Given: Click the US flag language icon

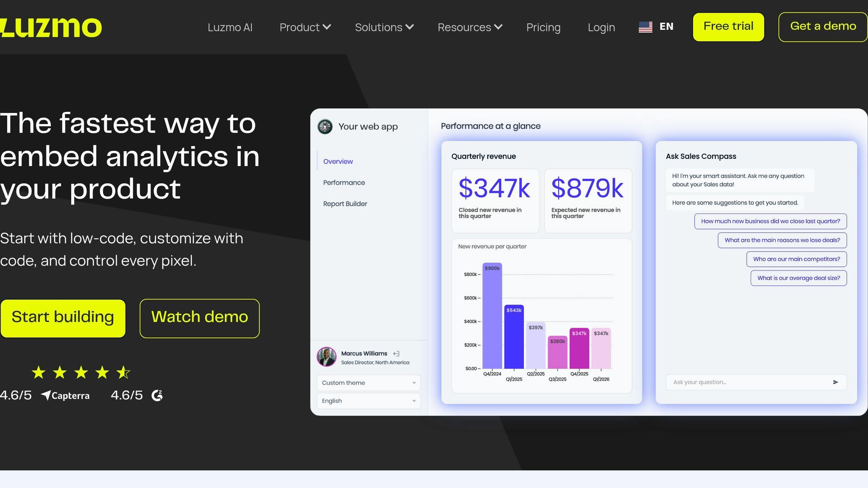Looking at the screenshot, I should tap(645, 27).
